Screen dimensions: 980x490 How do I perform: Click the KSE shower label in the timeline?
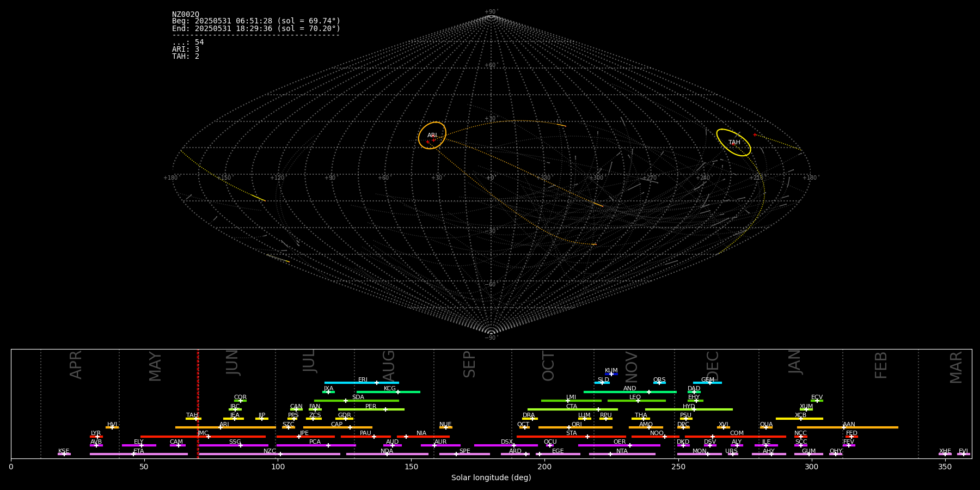coord(64,451)
